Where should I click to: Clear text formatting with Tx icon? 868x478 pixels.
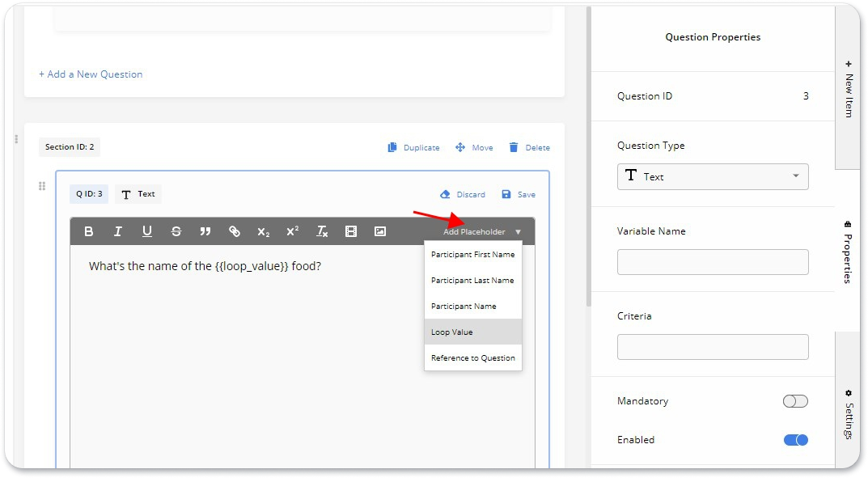(322, 231)
